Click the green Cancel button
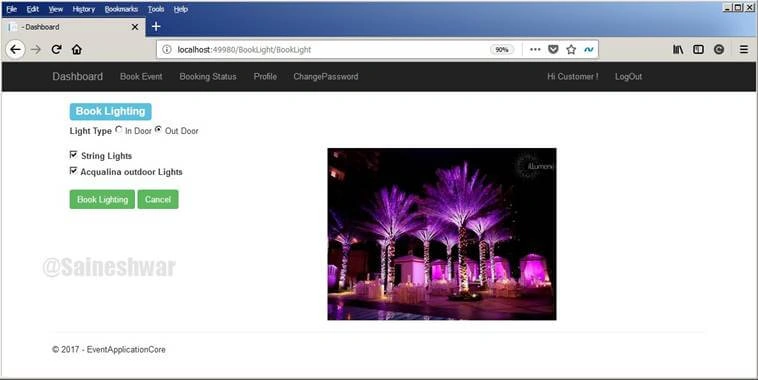 coord(158,199)
